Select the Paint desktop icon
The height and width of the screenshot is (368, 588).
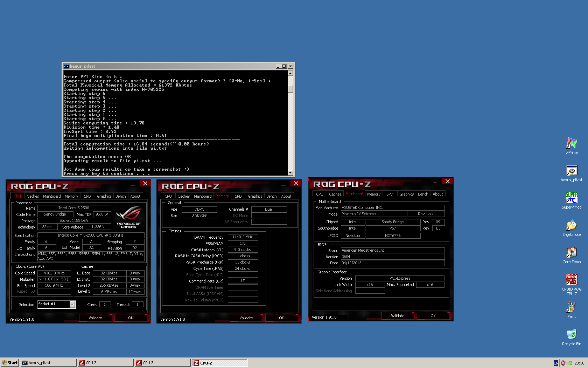tap(572, 310)
